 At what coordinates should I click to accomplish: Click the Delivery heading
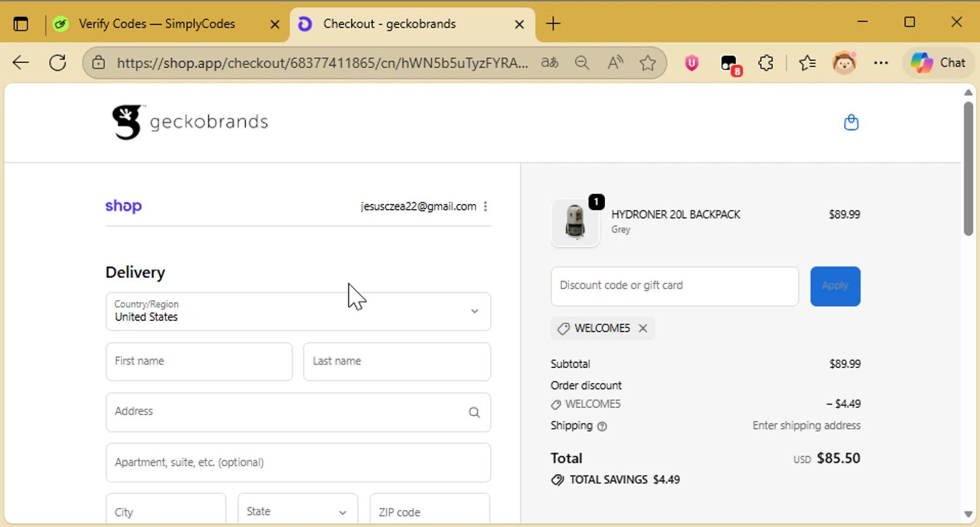pos(135,272)
